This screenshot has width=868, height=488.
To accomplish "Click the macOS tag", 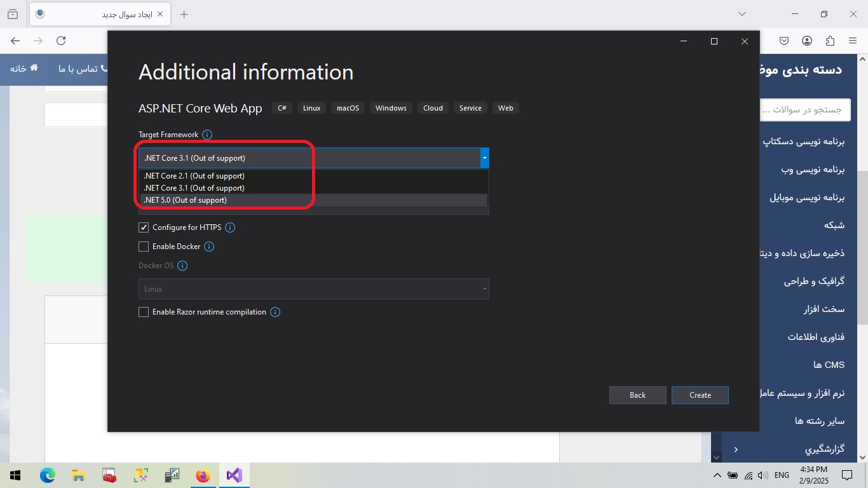I will coord(348,108).
